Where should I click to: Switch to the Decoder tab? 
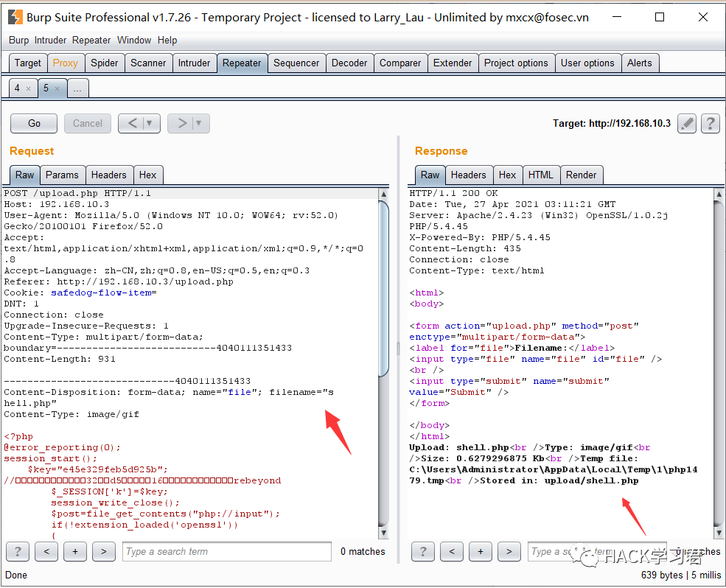click(349, 63)
